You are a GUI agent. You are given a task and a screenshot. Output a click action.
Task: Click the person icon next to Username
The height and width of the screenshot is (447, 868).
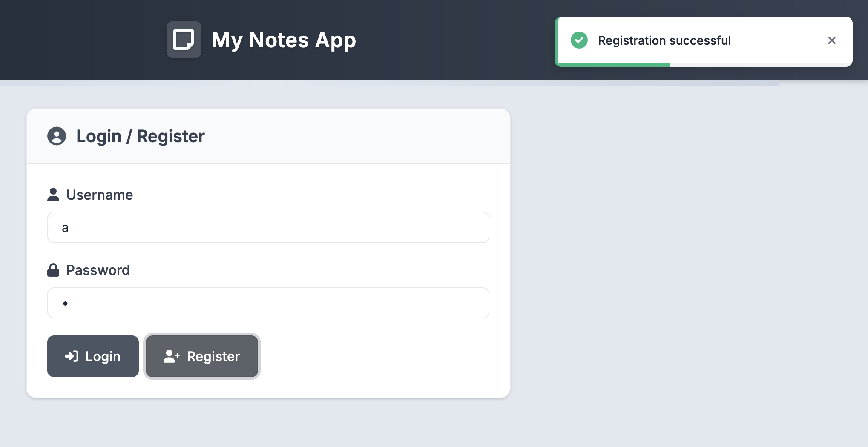(x=53, y=195)
